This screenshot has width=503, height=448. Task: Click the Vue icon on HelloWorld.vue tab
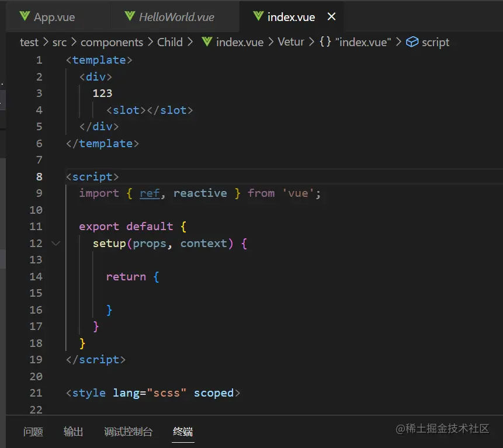point(130,16)
